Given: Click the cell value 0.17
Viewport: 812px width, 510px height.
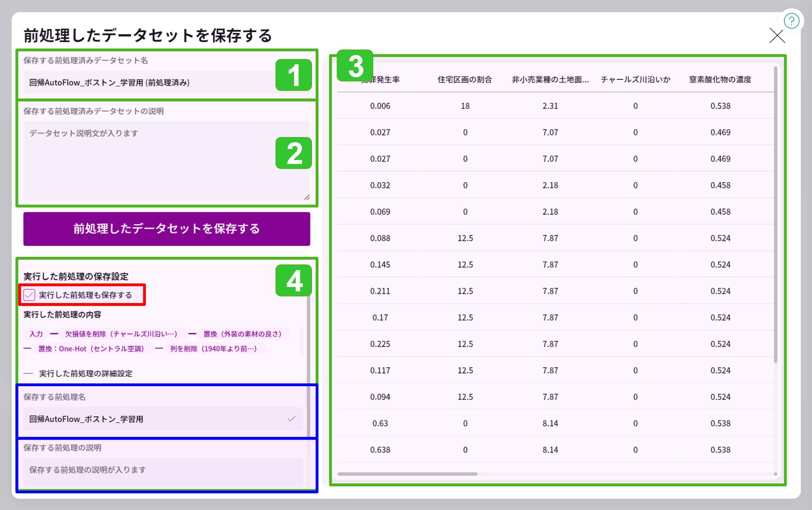Looking at the screenshot, I should [x=380, y=317].
